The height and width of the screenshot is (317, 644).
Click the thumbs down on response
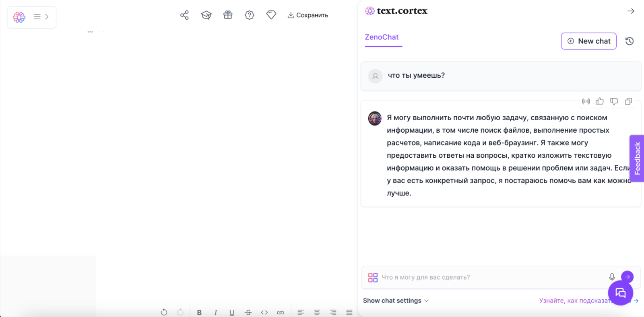tap(614, 101)
